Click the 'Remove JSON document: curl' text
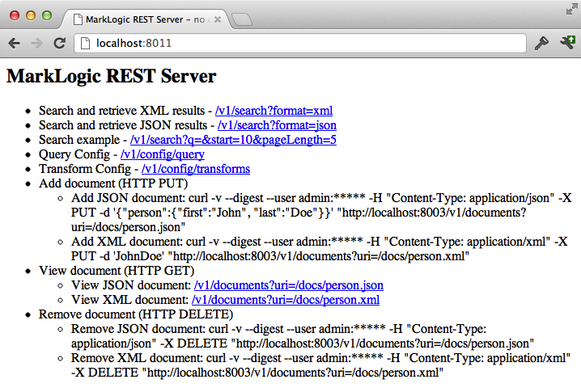Viewport: 581px width, 392px height. 150,329
